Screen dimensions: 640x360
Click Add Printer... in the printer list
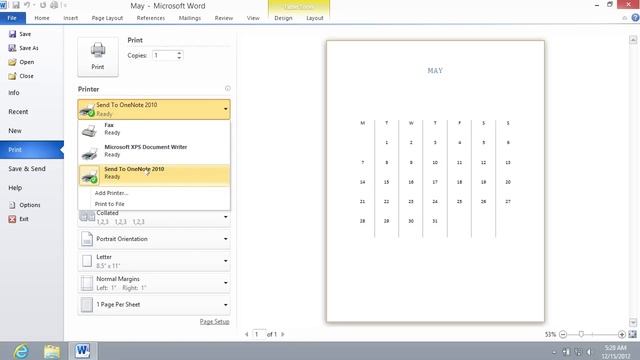[x=111, y=193]
